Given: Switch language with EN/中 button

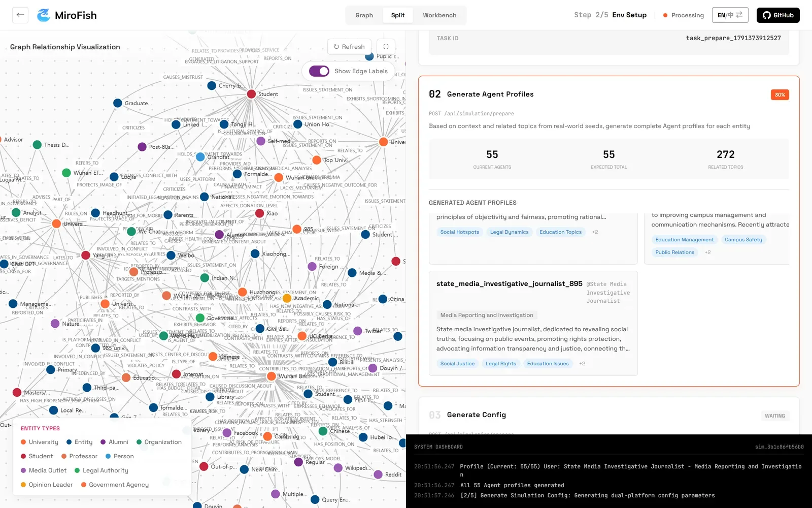Looking at the screenshot, I should pyautogui.click(x=730, y=15).
